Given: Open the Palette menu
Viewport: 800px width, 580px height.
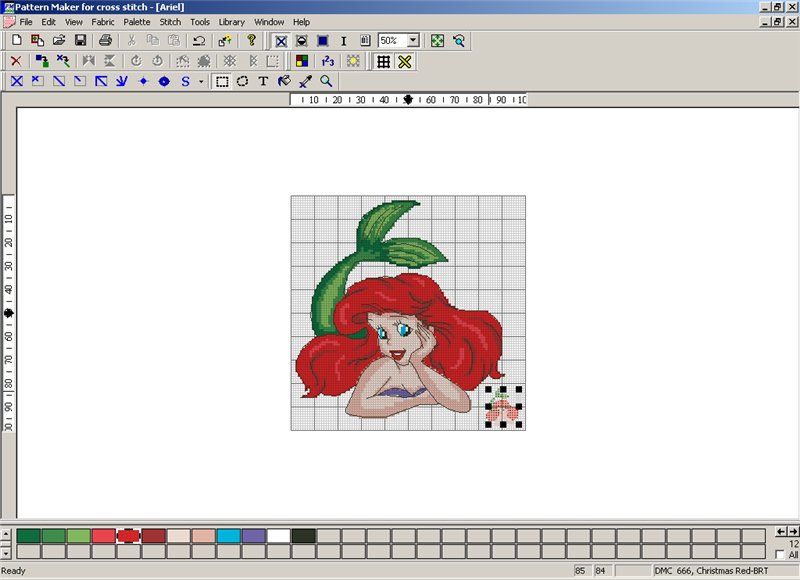Looking at the screenshot, I should [x=137, y=22].
